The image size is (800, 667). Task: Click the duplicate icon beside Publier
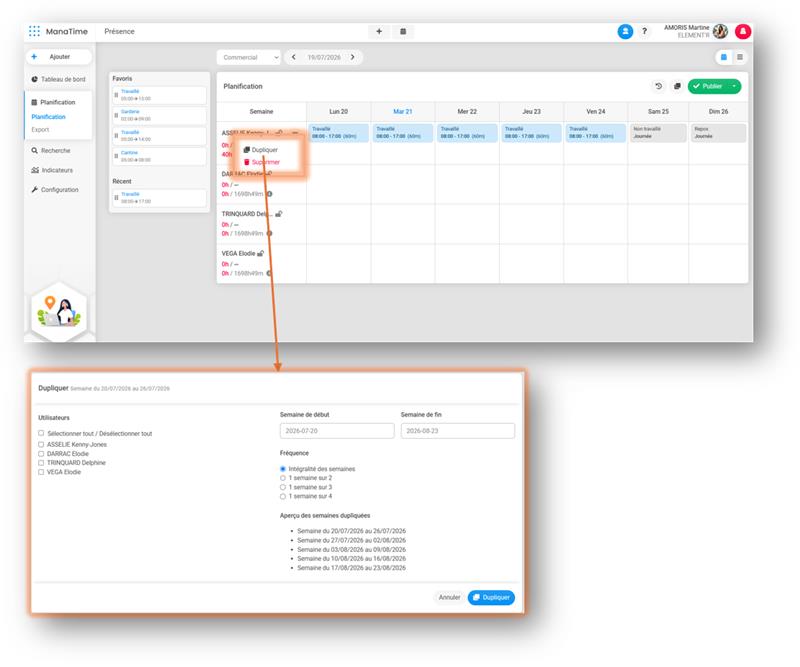[677, 86]
